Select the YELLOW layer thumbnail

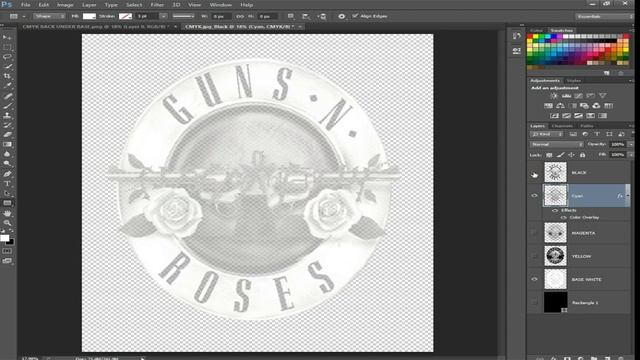556,256
